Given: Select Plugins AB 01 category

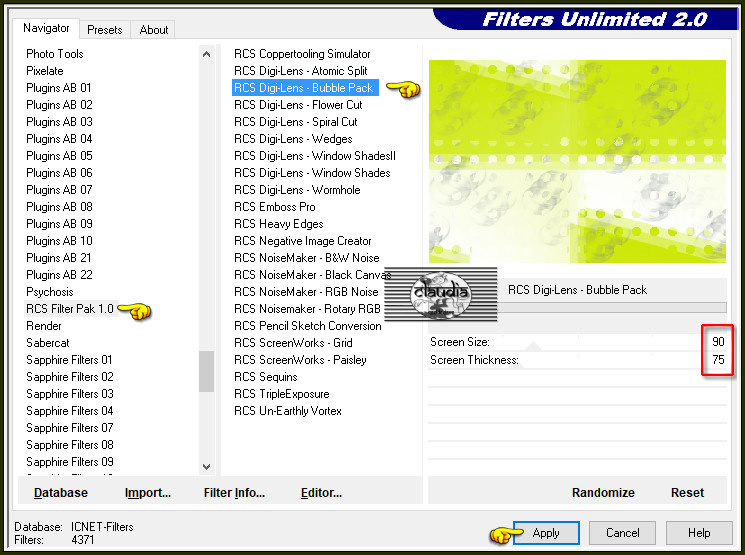Looking at the screenshot, I should tap(58, 88).
